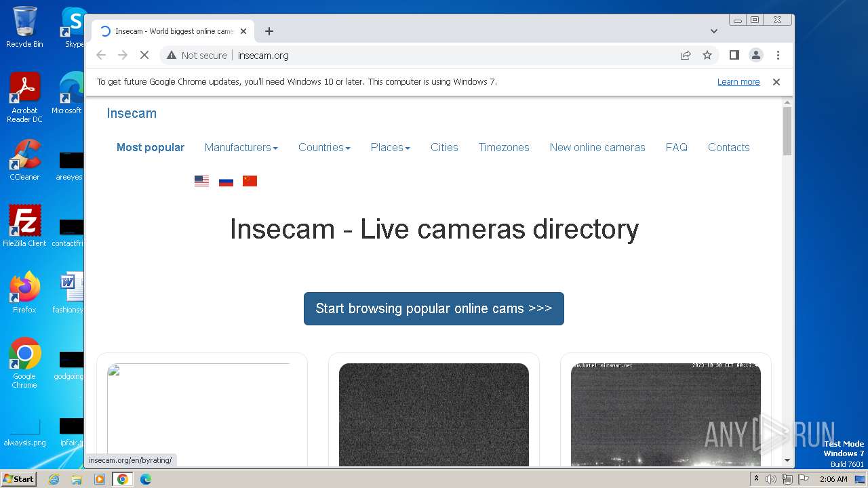The width and height of the screenshot is (868, 488).
Task: Click the Not secure warning icon
Action: pos(172,56)
